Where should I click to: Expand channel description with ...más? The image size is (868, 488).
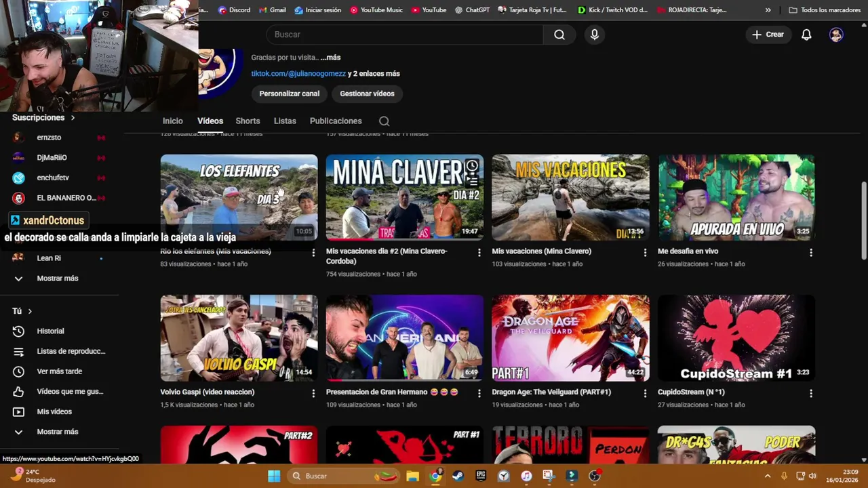point(330,58)
